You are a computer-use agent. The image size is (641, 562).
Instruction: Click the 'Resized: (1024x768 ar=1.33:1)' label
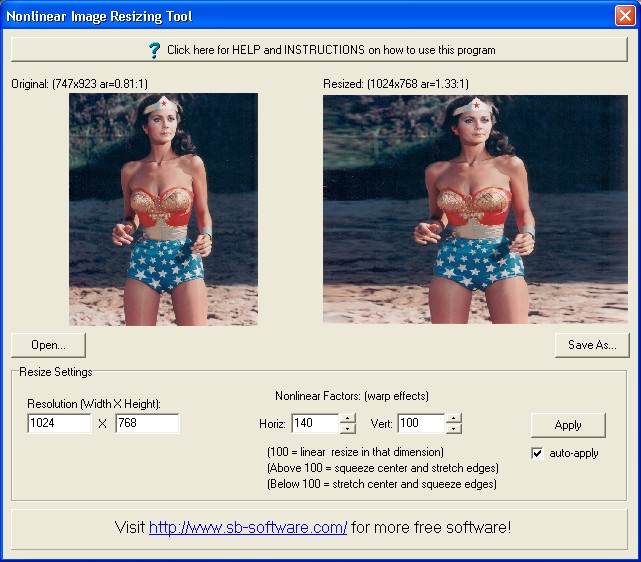click(x=396, y=84)
